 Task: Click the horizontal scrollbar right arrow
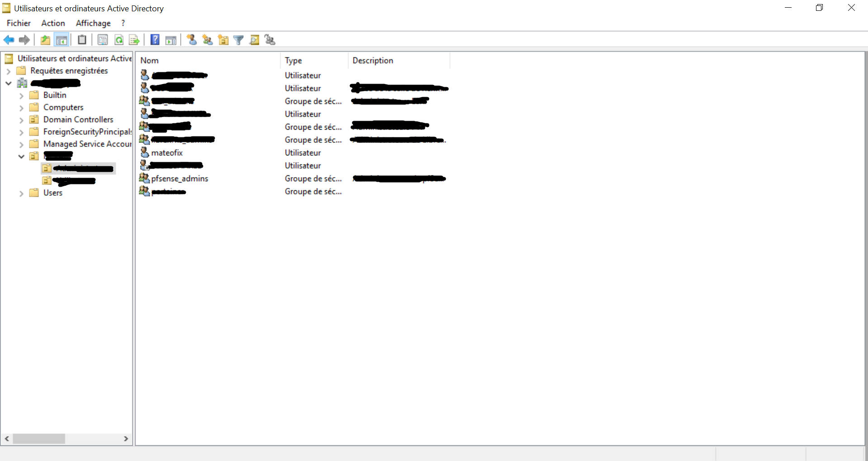(127, 438)
